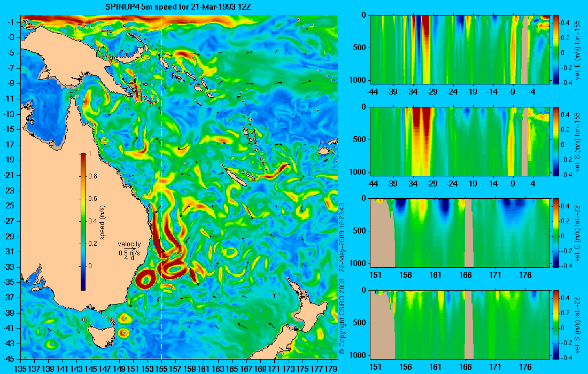
Task: Select the velocity legend arrow
Action: point(130,248)
